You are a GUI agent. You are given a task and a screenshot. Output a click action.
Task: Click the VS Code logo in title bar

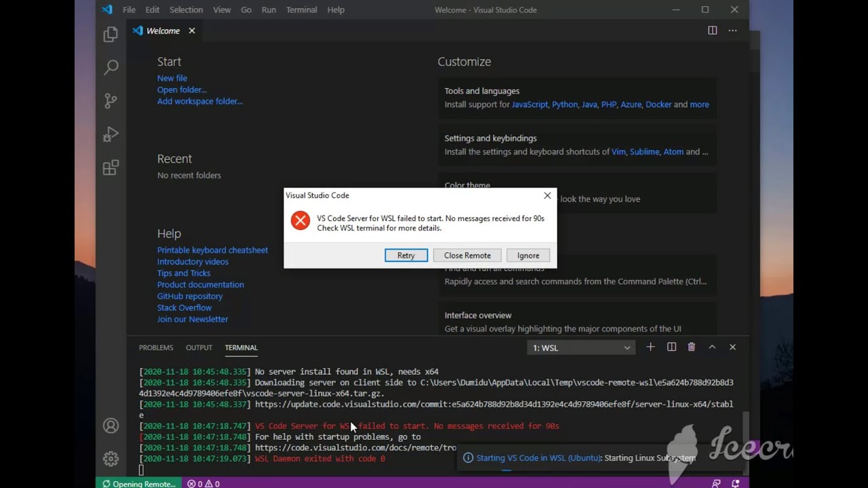click(x=107, y=9)
